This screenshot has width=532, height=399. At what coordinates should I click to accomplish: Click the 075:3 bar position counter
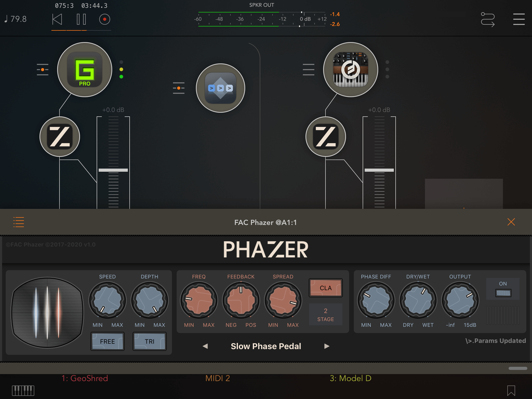64,5
